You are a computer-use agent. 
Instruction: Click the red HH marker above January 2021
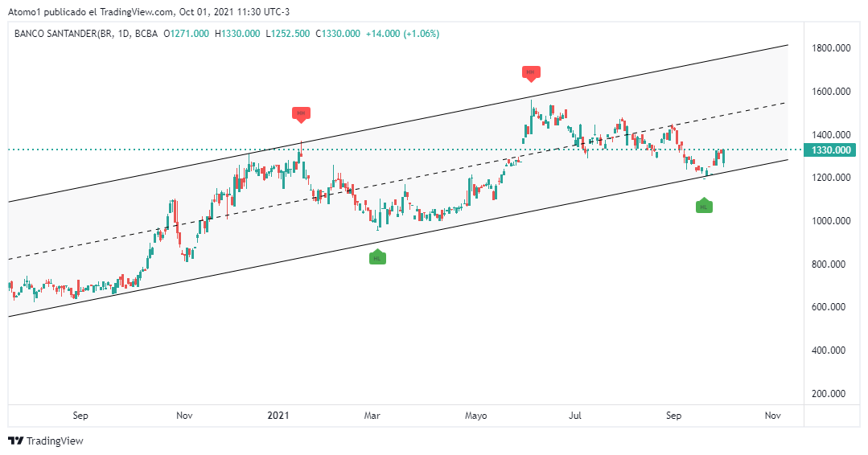coord(300,113)
